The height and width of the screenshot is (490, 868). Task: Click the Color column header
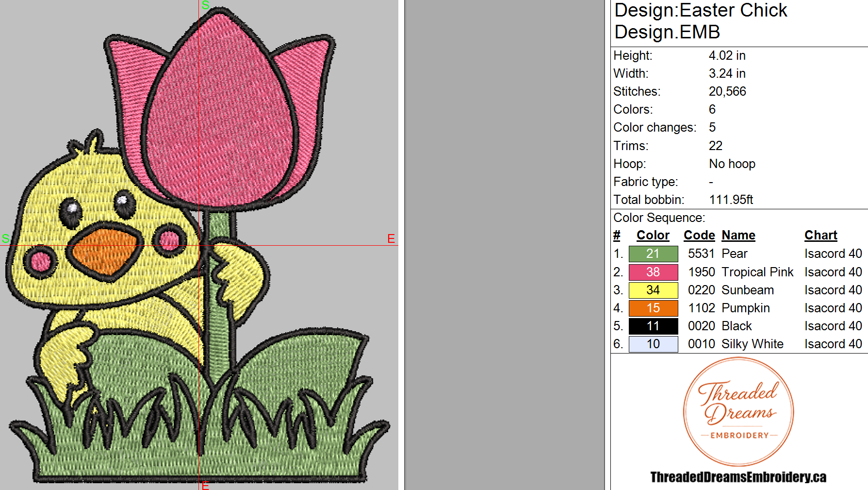(653, 236)
